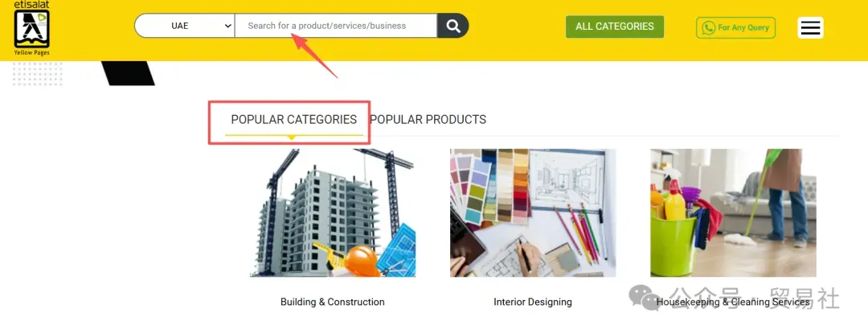Expand the UAE location dropdown
Viewport: 868px width, 334px height.
click(185, 26)
